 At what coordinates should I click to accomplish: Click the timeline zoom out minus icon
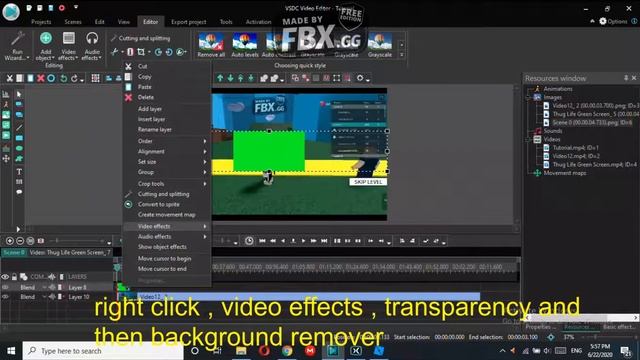(x=20, y=241)
